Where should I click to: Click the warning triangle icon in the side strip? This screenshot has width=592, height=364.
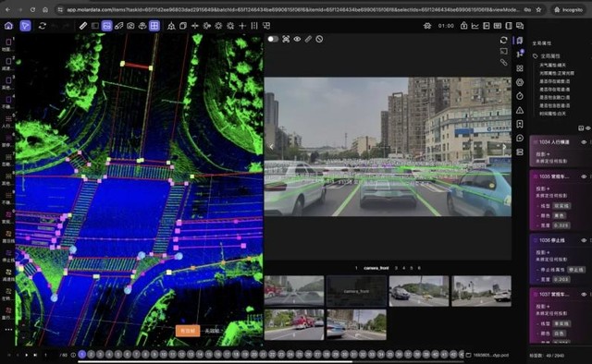[x=520, y=110]
